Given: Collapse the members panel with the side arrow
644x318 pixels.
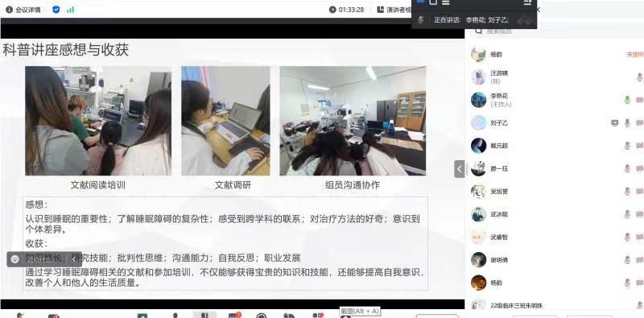Looking at the screenshot, I should [x=459, y=169].
